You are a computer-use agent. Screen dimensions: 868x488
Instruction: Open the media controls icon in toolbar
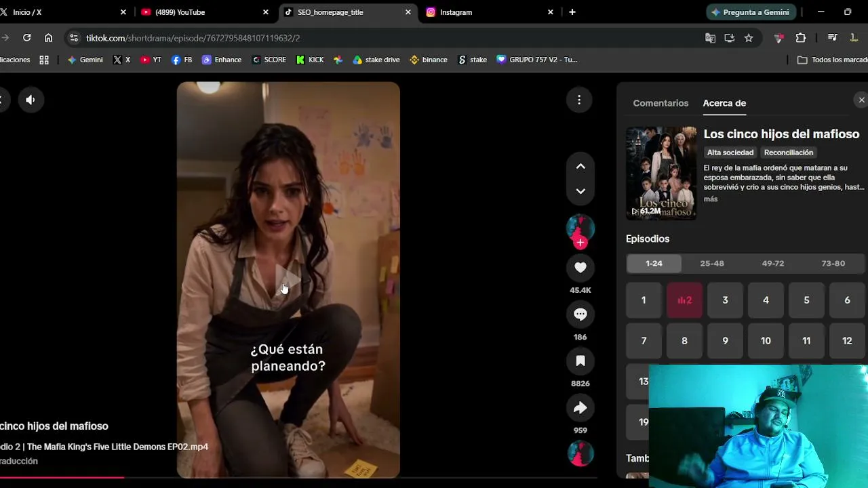coord(833,38)
